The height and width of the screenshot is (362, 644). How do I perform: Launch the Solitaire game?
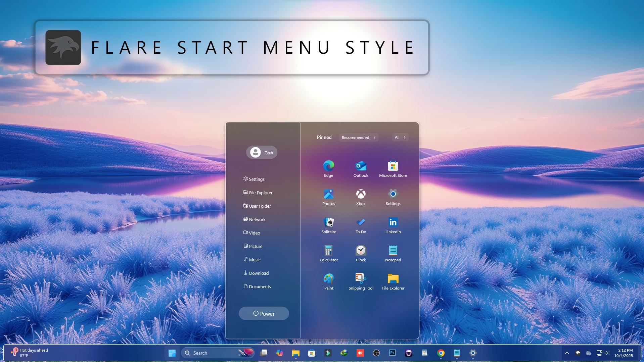328,225
